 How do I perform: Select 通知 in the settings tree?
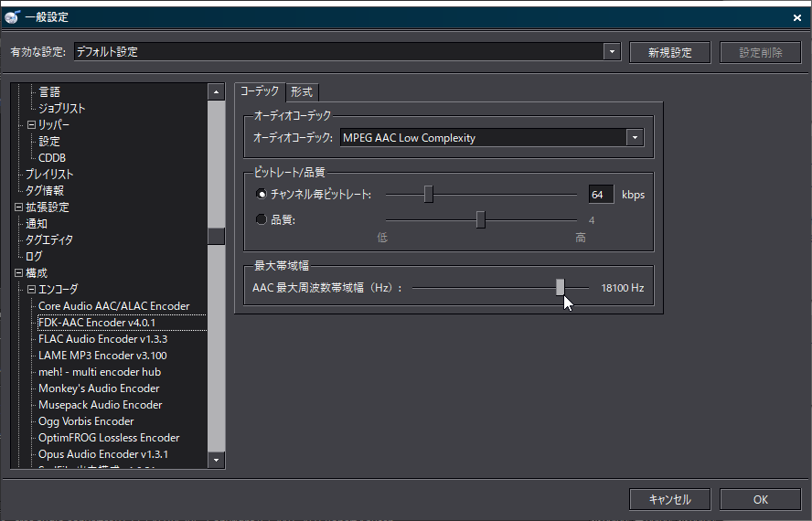pos(37,224)
